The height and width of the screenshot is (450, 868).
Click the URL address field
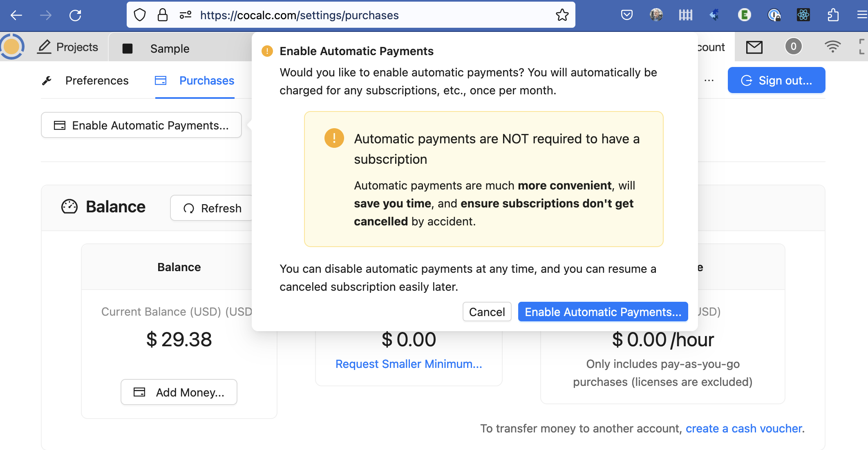(x=368, y=15)
